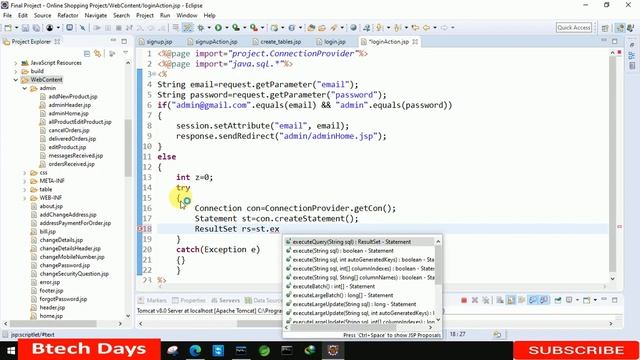Image resolution: width=640 pixels, height=360 pixels.
Task: Click the Save All toolbar icon
Action: pos(36,28)
